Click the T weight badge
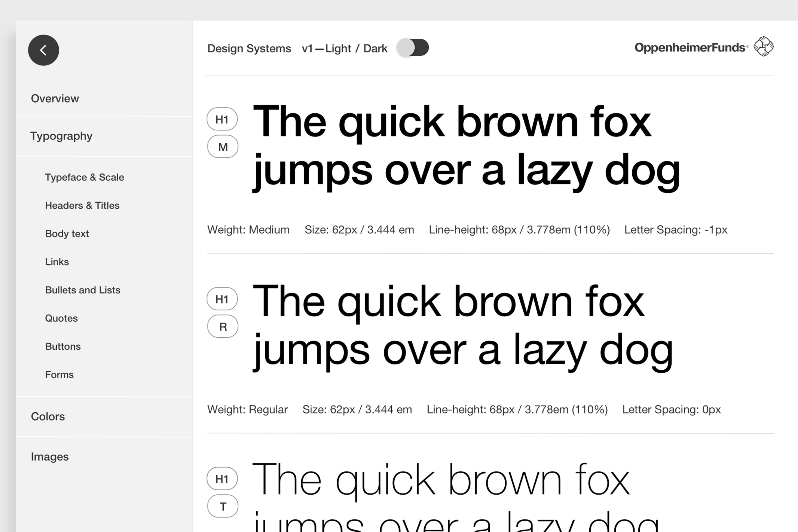 [x=223, y=506]
